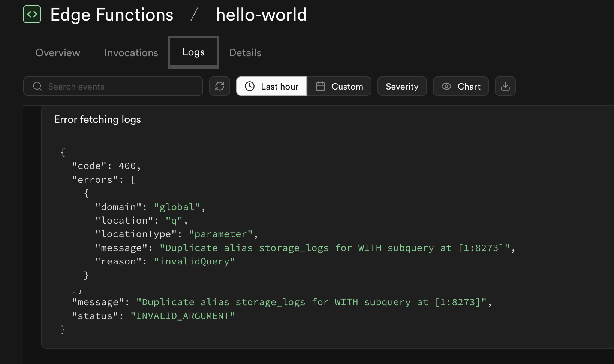This screenshot has height=364, width=614.
Task: Click the Edge Functions code brackets icon
Action: tap(32, 14)
